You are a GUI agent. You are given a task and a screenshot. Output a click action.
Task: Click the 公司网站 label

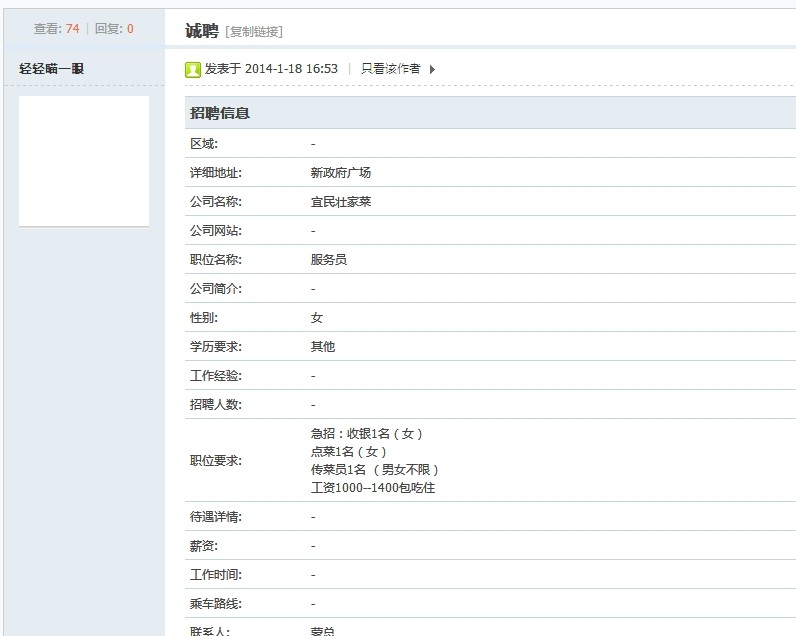[216, 230]
